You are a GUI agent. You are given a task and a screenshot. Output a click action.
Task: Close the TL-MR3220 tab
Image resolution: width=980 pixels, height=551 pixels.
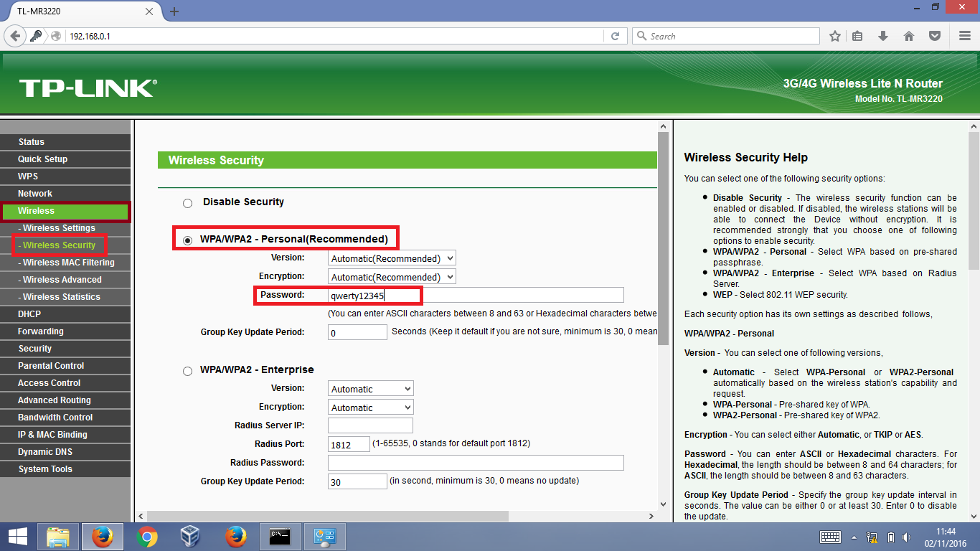149,11
